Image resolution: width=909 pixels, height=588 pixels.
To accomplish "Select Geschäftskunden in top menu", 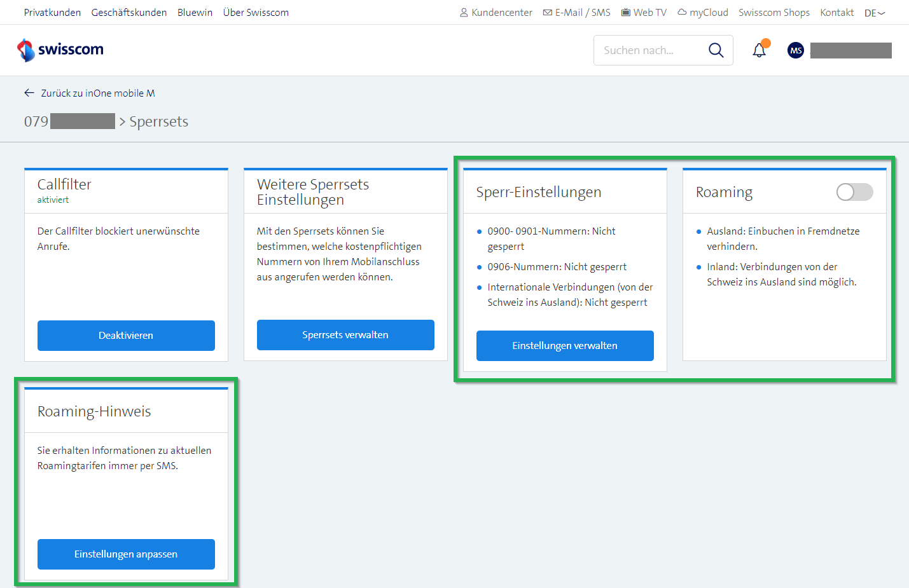I will tap(129, 13).
